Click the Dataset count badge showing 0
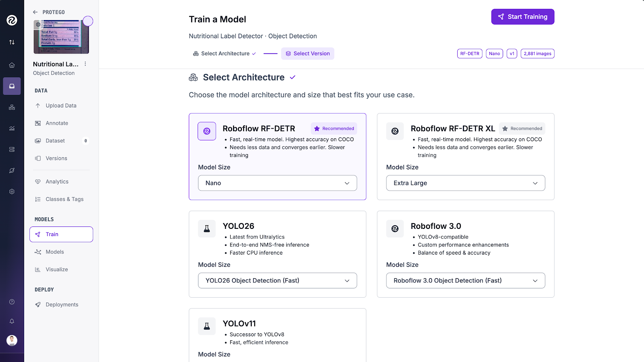The height and width of the screenshot is (362, 644). click(x=86, y=141)
